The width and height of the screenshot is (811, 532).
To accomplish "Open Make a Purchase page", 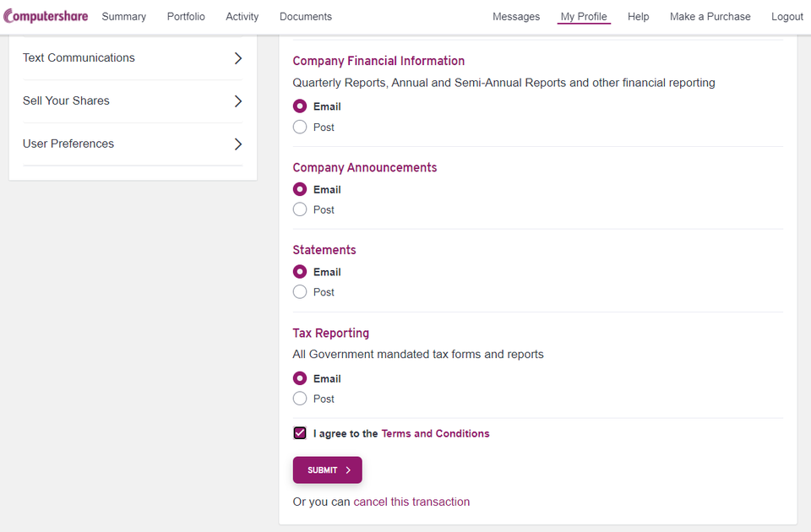I will coord(710,17).
